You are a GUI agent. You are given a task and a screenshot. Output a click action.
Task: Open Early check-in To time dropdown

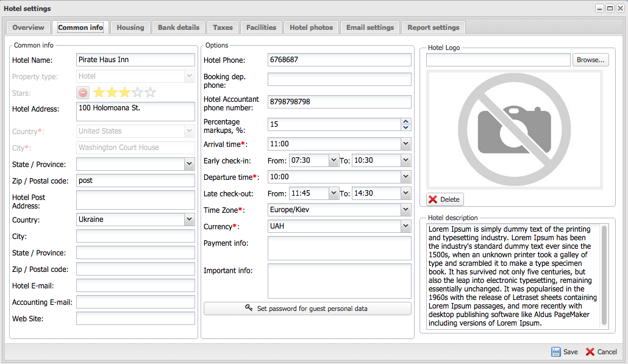405,160
